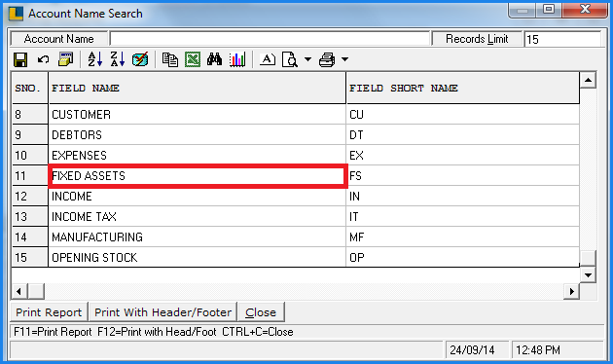Open Find using the binoculars icon
Viewport: 613px width, 364px height.
[215, 59]
